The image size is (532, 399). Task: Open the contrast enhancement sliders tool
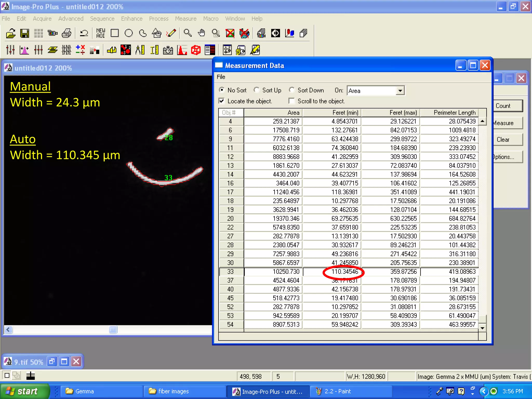point(10,50)
